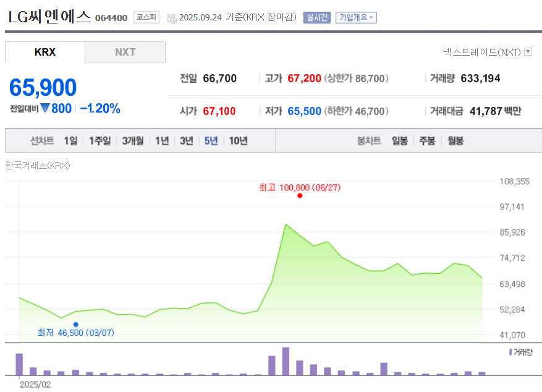542x392 pixels.
Task: Click the 63,498 y-axis label
Action: coord(512,284)
